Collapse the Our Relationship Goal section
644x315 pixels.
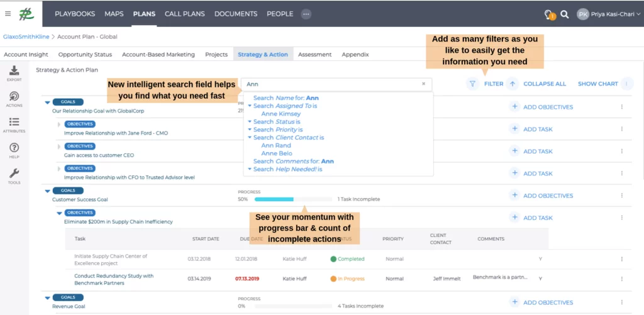click(47, 102)
